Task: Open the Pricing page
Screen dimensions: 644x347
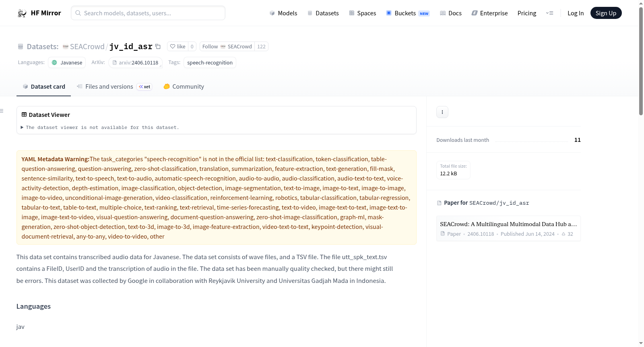Action: coord(527,13)
